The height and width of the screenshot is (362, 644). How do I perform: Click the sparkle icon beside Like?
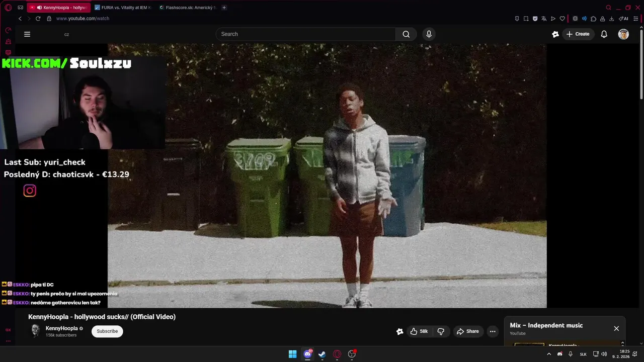click(399, 331)
